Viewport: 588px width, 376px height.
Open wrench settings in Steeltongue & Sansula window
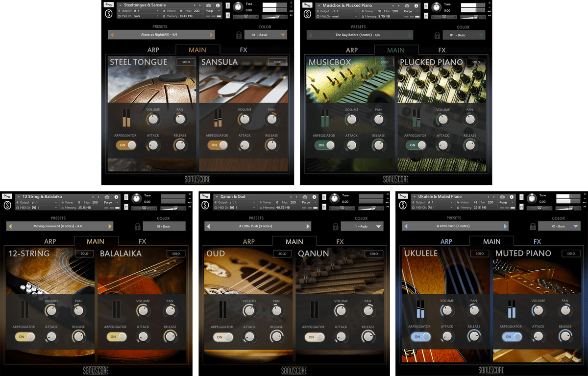coord(108,5)
